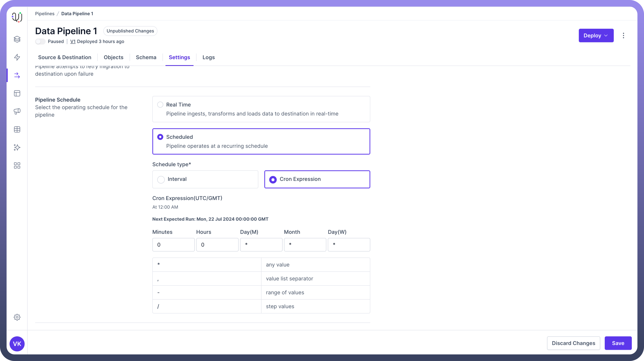Select the Interval schedule type

[x=161, y=179]
